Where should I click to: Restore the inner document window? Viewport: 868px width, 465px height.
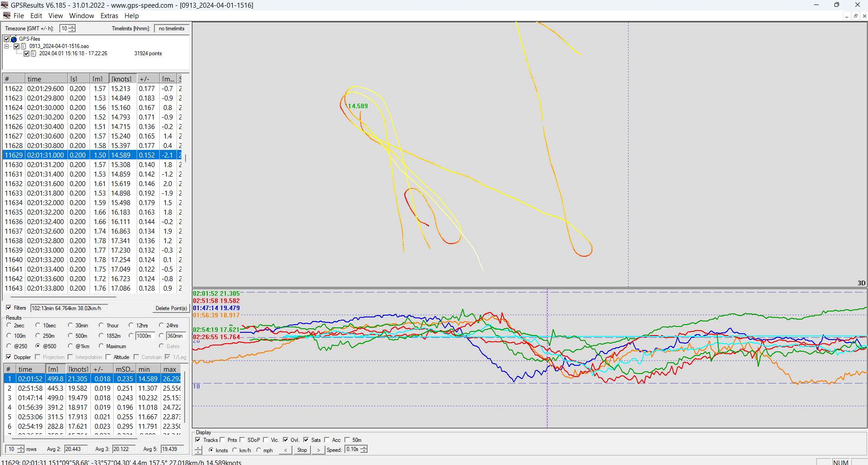coord(855,16)
